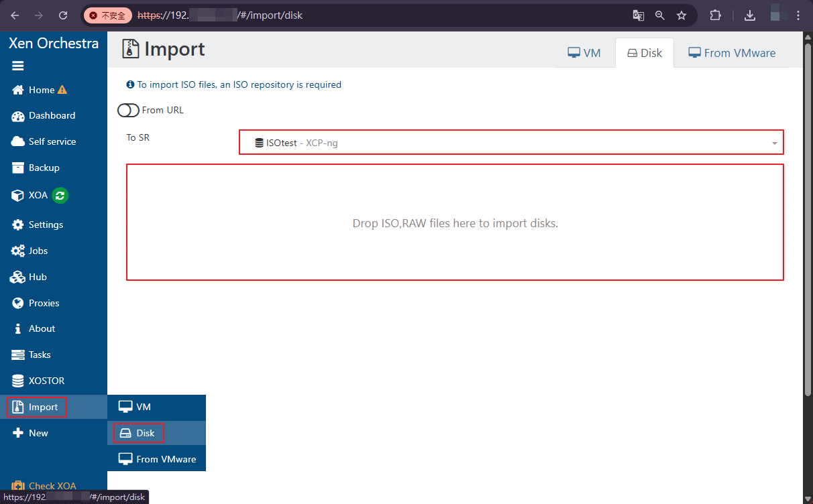Select the Disk import tab

point(645,53)
